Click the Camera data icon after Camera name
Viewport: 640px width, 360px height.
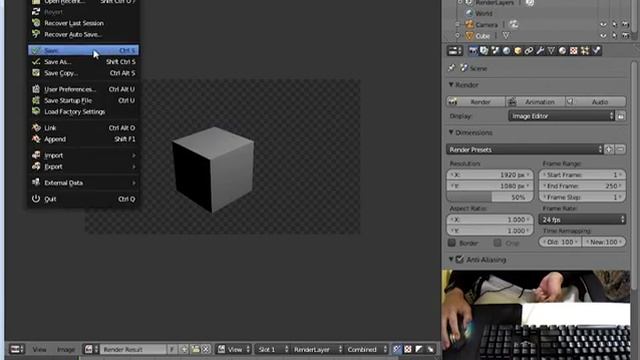pos(514,24)
